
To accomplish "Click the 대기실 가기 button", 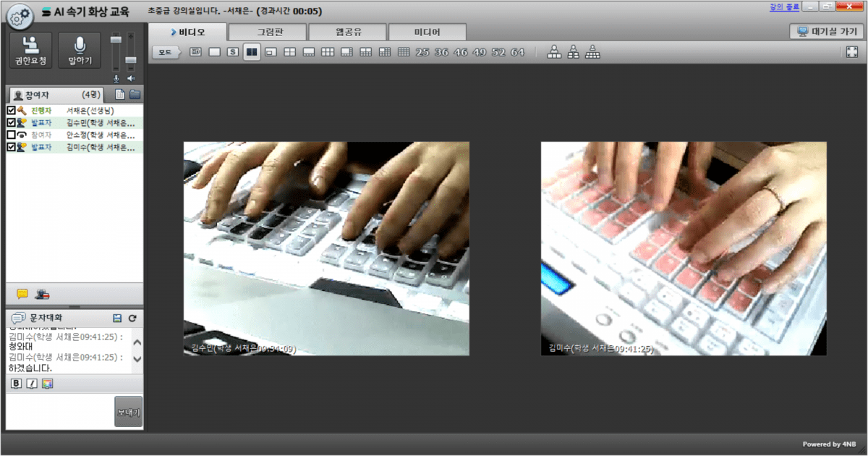I will tap(826, 32).
